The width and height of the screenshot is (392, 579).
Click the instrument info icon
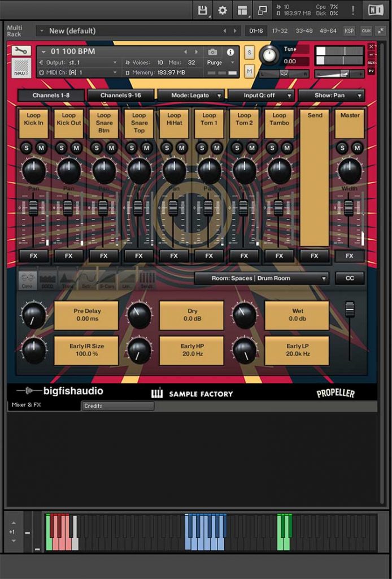[x=230, y=52]
